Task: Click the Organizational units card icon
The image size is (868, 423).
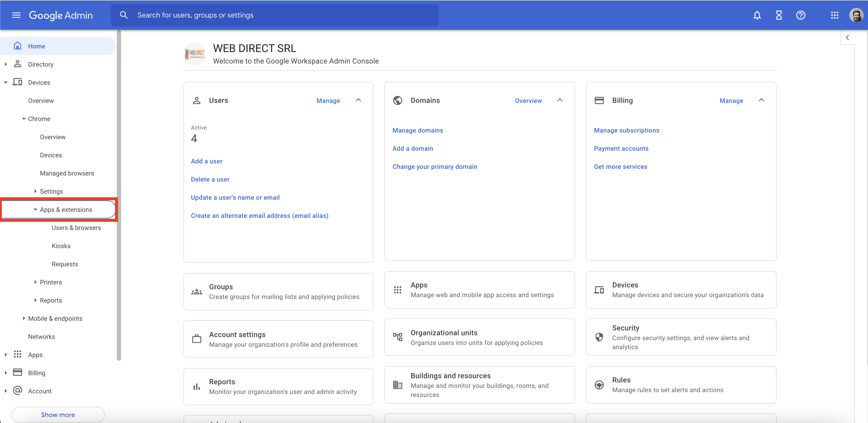Action: [398, 337]
